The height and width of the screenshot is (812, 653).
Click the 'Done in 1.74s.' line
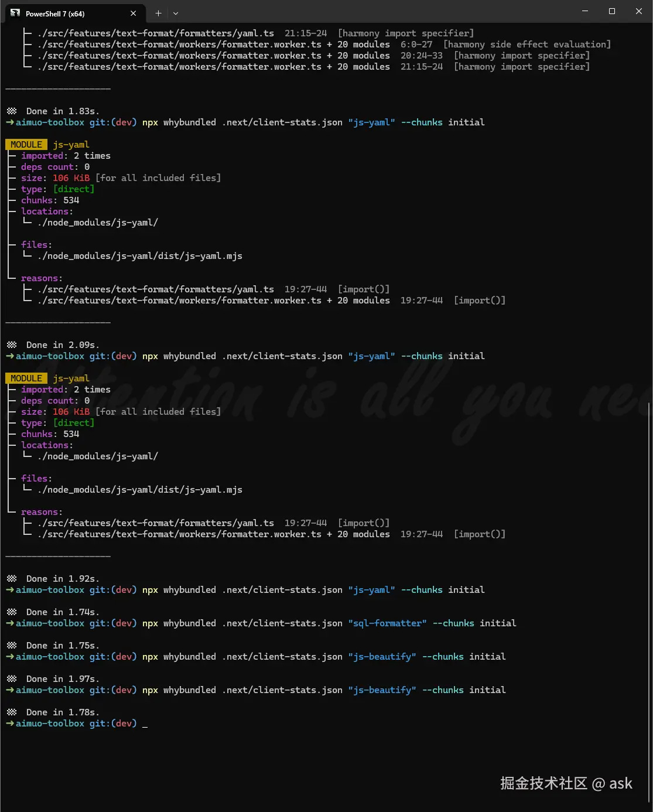[53, 612]
